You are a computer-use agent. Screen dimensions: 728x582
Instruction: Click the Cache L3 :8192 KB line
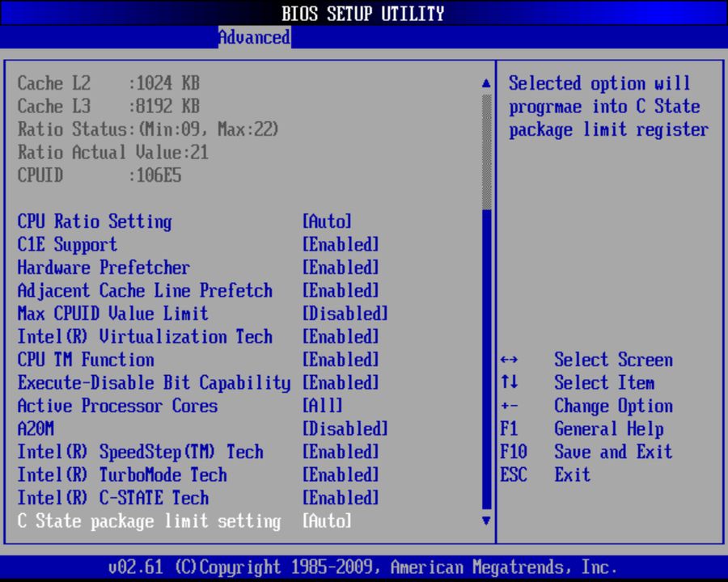pos(108,106)
